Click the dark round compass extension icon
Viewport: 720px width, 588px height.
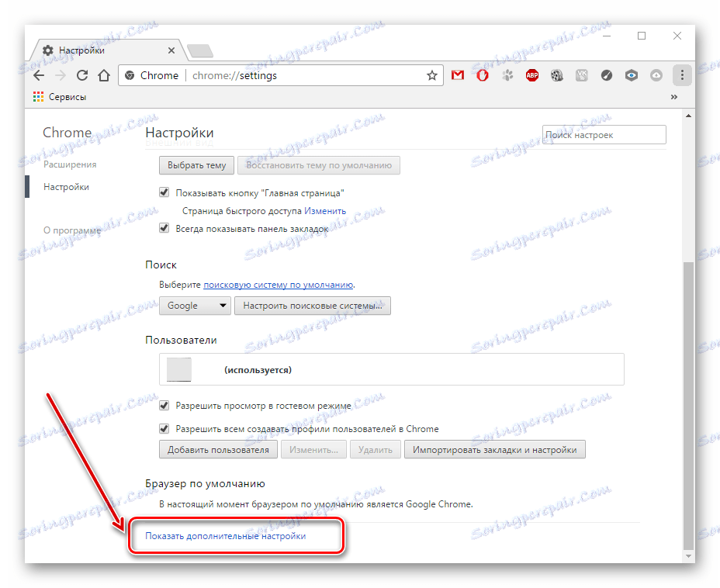pyautogui.click(x=607, y=75)
